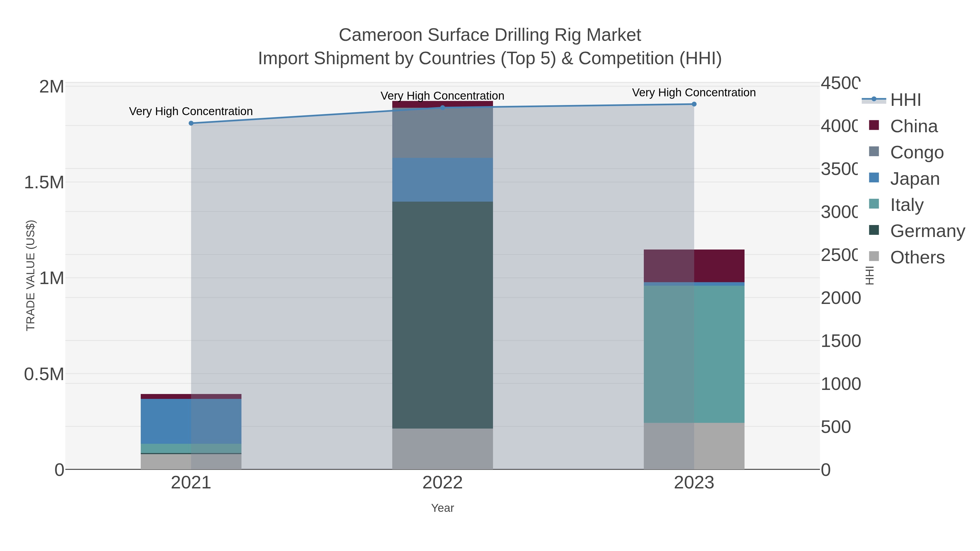980x551 pixels.
Task: Click the subtitle 'Import Shipment by Countries (Top 5) & Competition (HHI)'
Action: pos(490,59)
